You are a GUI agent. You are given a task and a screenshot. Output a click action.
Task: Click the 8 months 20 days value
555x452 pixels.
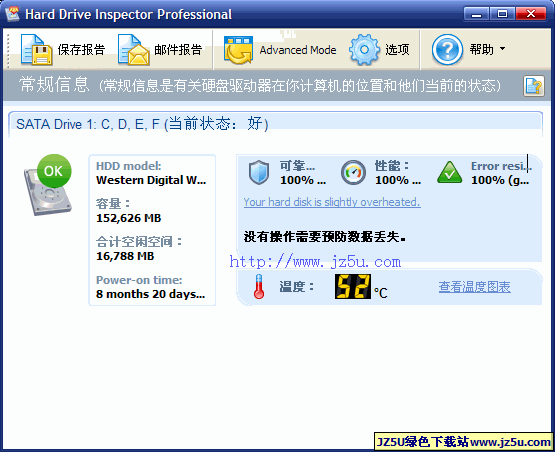click(150, 294)
